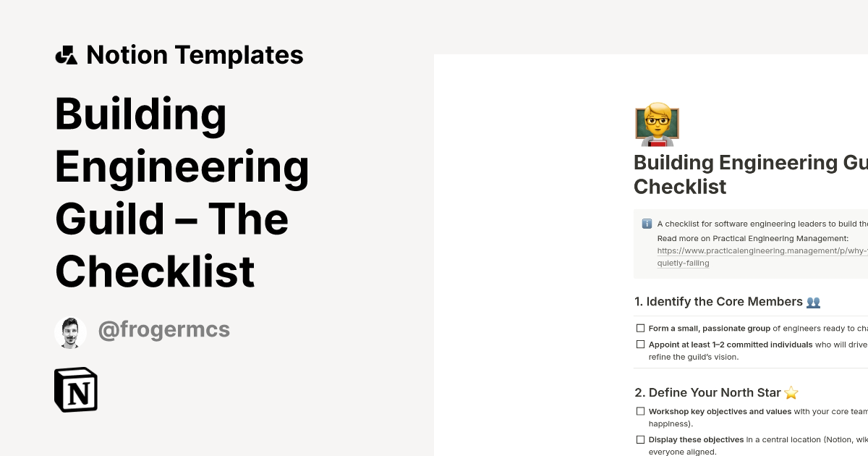Click the Notion Templates header text
This screenshot has width=868, height=456.
pyautogui.click(x=195, y=54)
